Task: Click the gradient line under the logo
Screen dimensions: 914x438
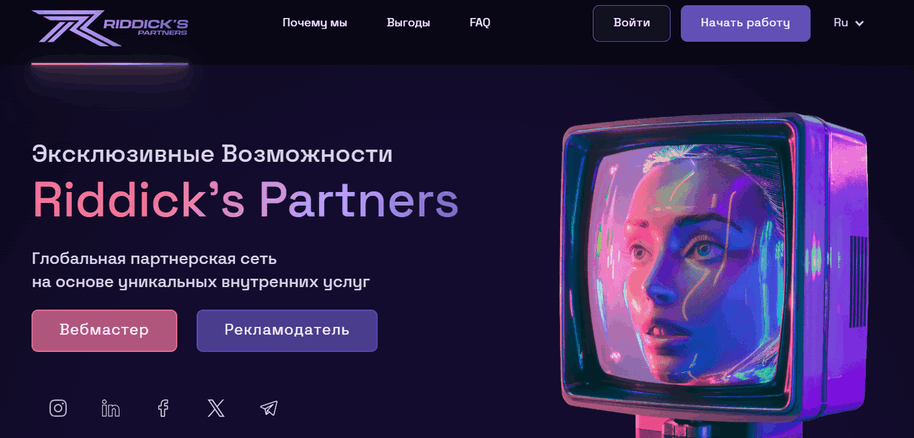Action: 110,64
